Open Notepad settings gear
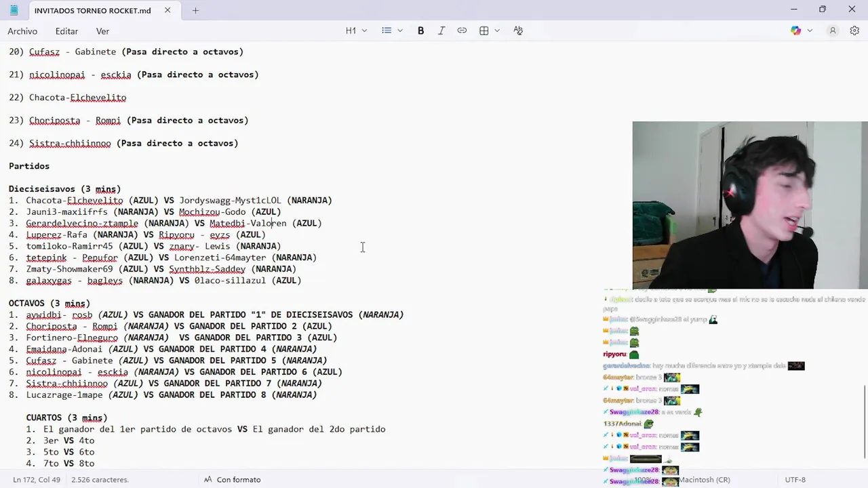This screenshot has width=868, height=488. pyautogui.click(x=854, y=30)
